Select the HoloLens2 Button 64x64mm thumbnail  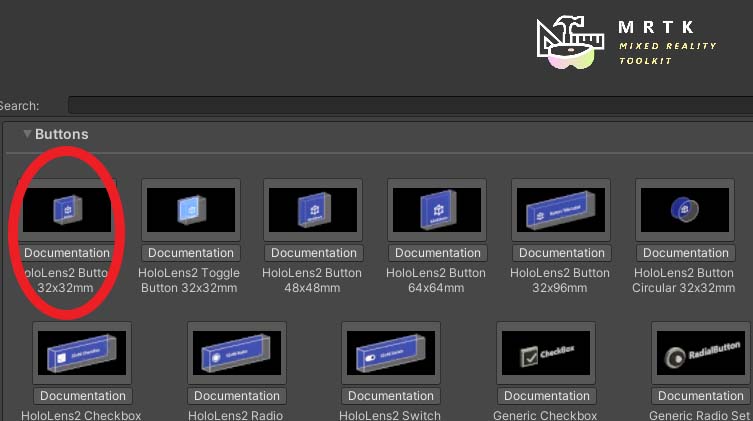(437, 210)
